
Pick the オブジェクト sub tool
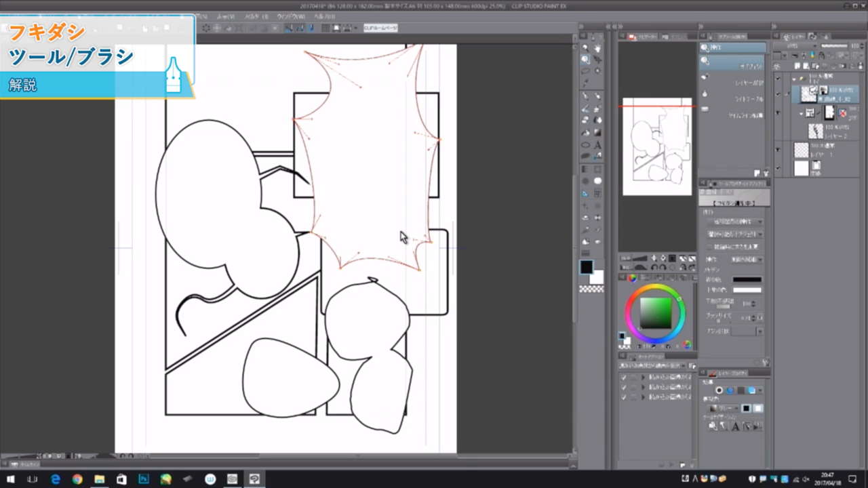pos(733,62)
